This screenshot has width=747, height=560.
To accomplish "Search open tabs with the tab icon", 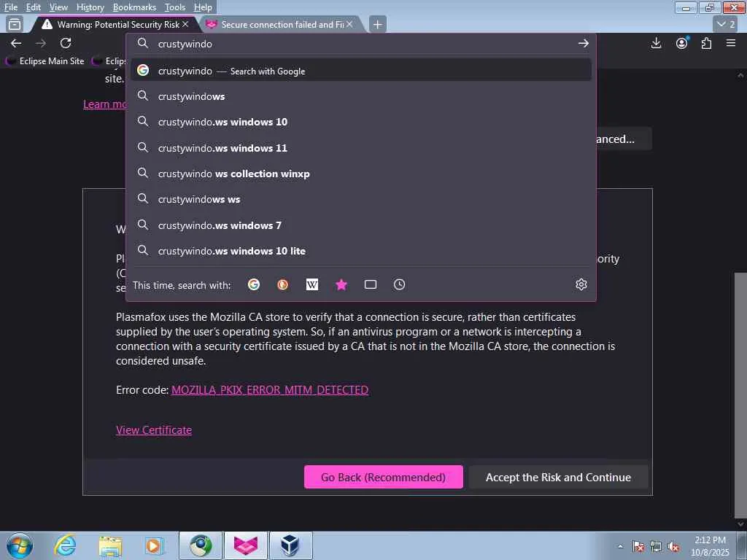I will [x=370, y=285].
